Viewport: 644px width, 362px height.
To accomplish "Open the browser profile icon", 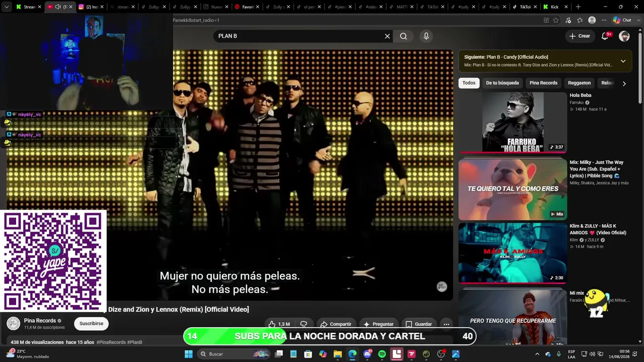I will tap(592, 20).
